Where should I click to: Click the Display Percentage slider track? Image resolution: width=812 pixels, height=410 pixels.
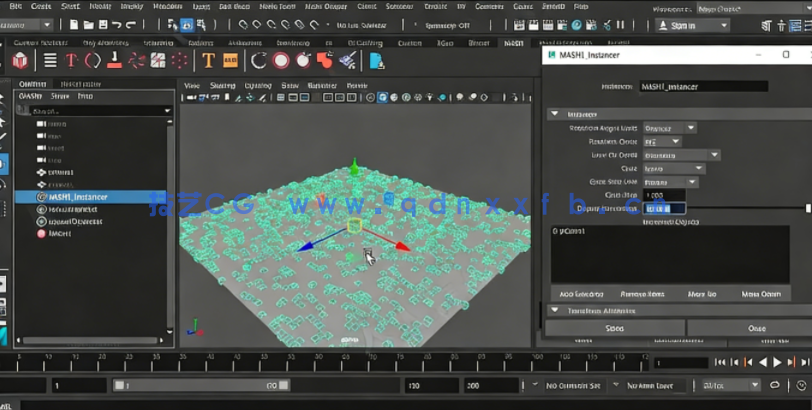(x=745, y=208)
